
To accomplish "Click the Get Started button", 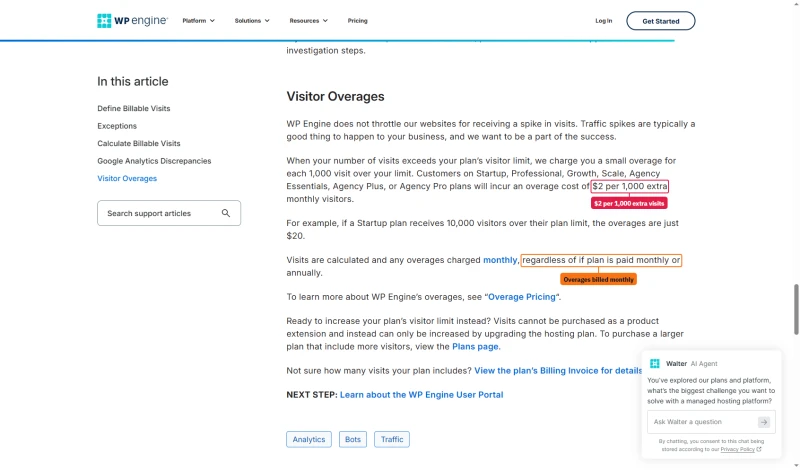I will (660, 21).
